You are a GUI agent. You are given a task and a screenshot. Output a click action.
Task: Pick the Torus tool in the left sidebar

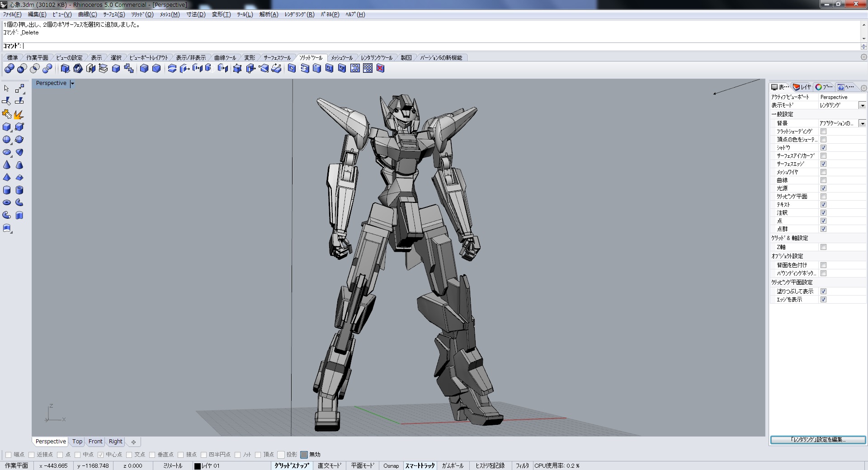[x=7, y=202]
